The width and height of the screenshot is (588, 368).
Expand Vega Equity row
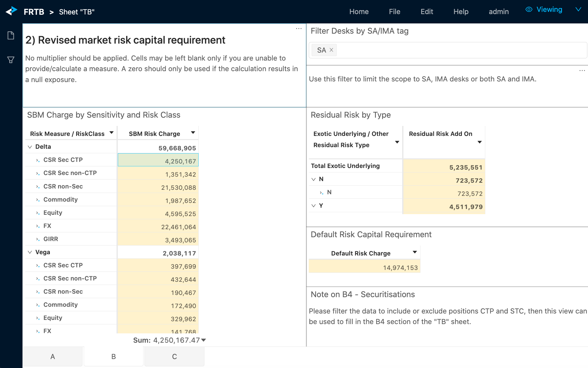(38, 318)
